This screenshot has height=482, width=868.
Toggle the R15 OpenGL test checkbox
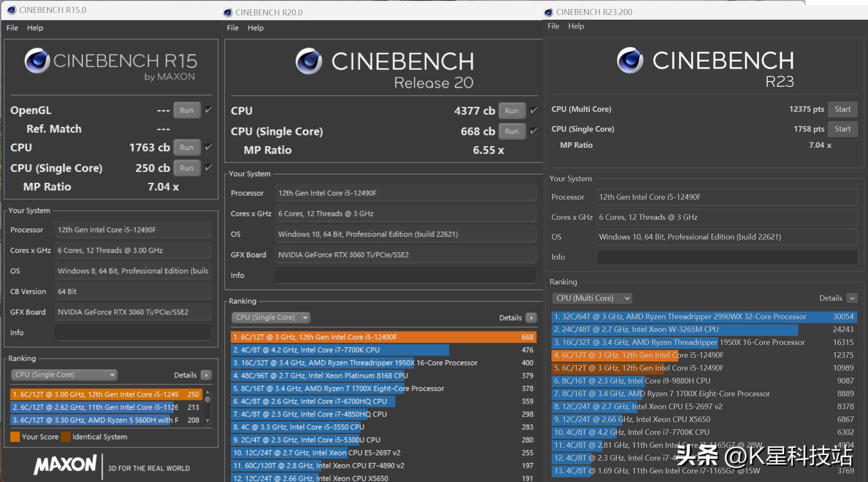208,110
